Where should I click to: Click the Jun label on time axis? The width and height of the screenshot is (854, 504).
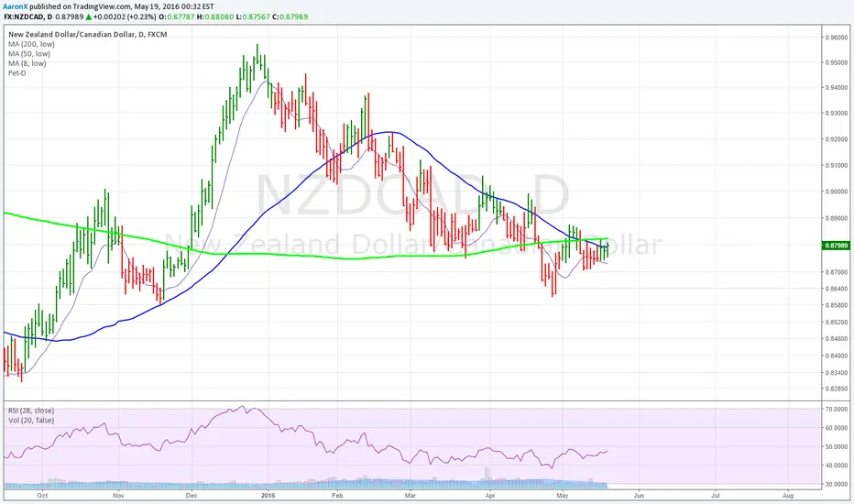click(639, 496)
